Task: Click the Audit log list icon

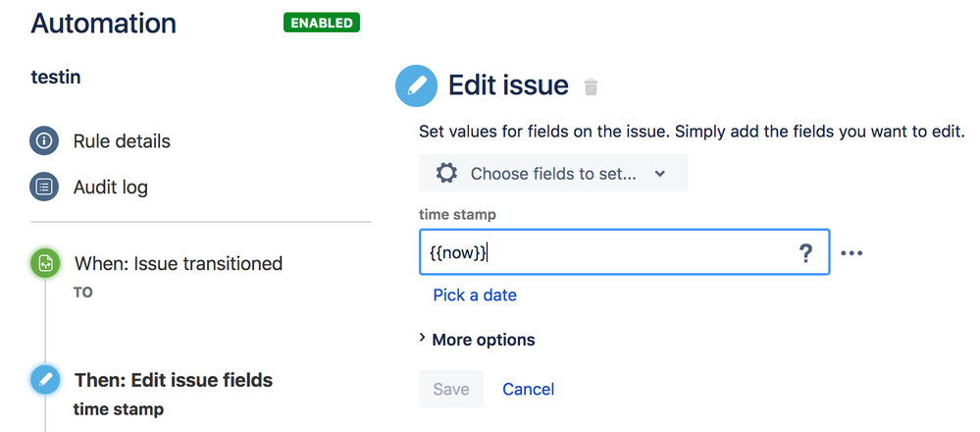Action: 44,188
